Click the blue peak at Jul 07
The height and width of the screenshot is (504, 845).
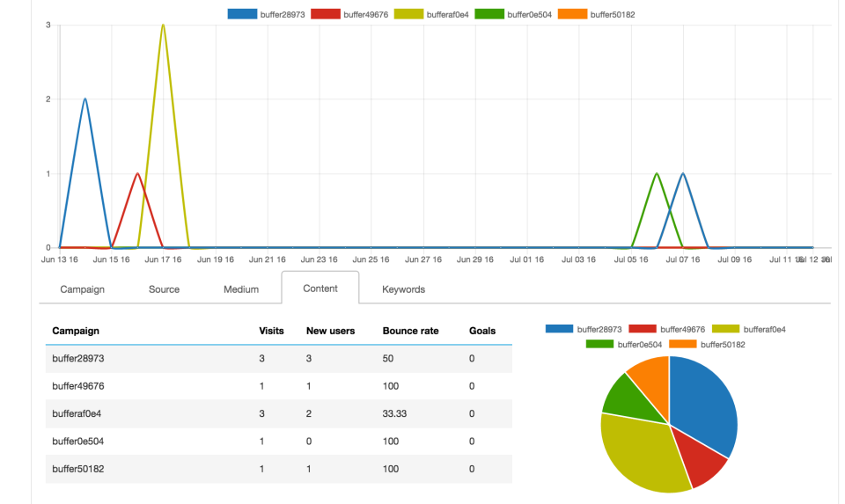(x=683, y=174)
